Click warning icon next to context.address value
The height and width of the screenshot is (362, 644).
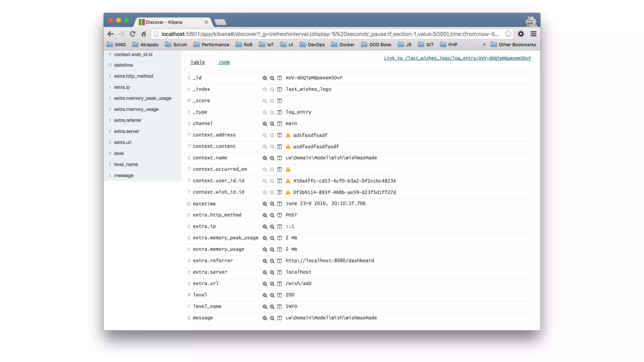click(x=288, y=135)
